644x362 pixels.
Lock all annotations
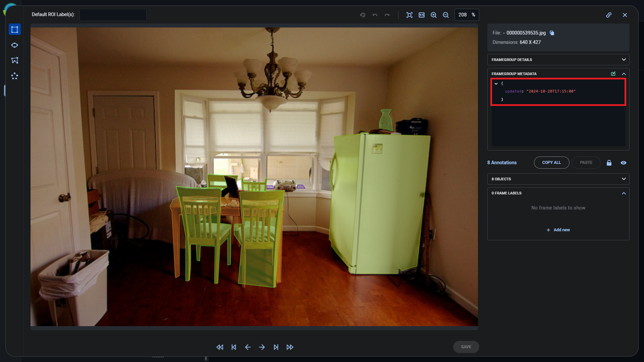[609, 163]
